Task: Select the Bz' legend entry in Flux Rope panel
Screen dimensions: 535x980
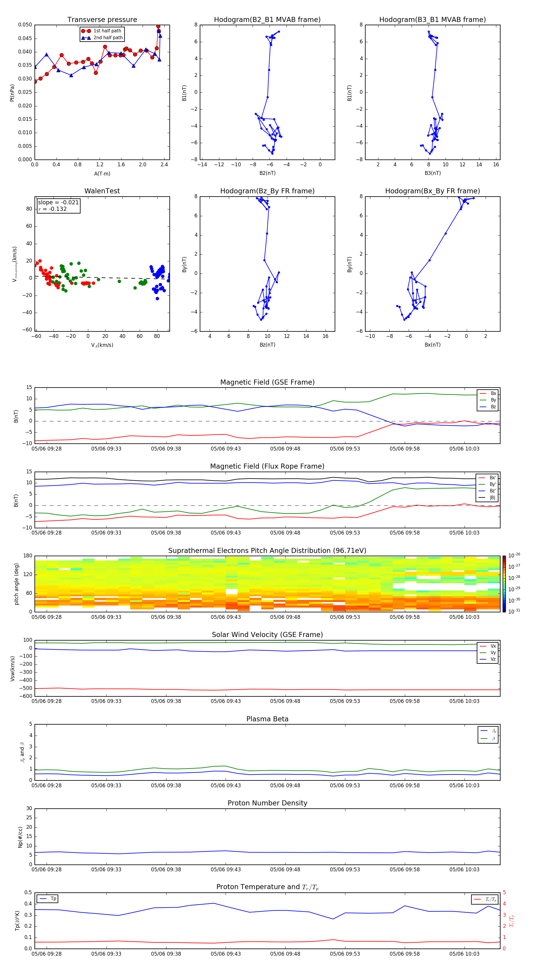Action: 487,491
